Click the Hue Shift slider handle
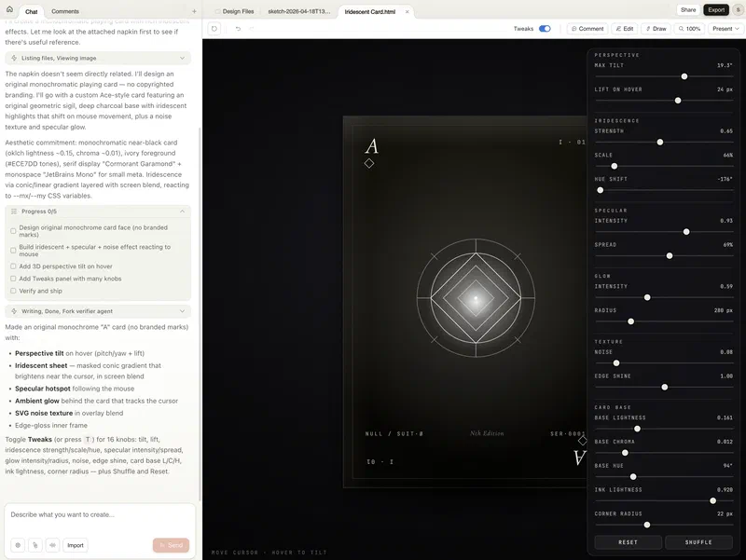746x560 pixels. pos(601,190)
